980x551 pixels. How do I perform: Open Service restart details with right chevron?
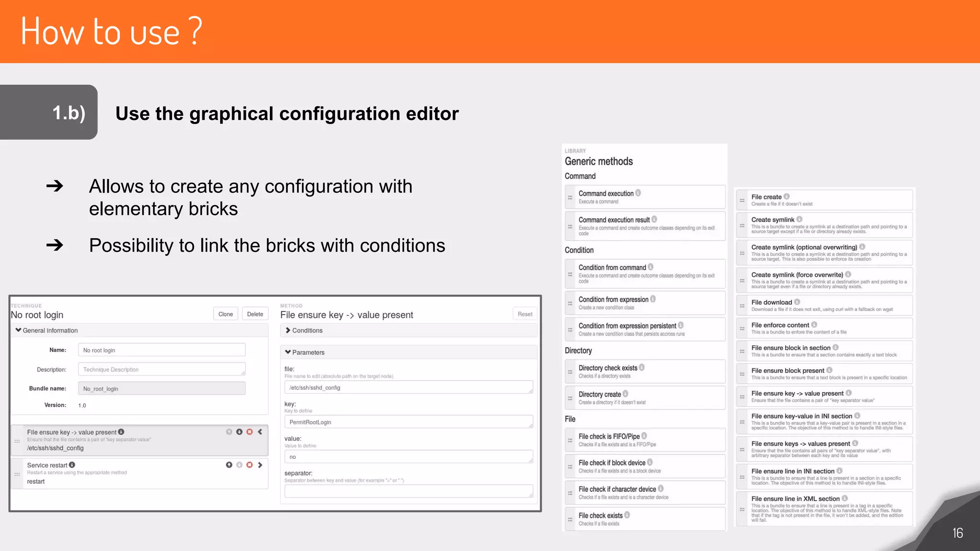260,465
